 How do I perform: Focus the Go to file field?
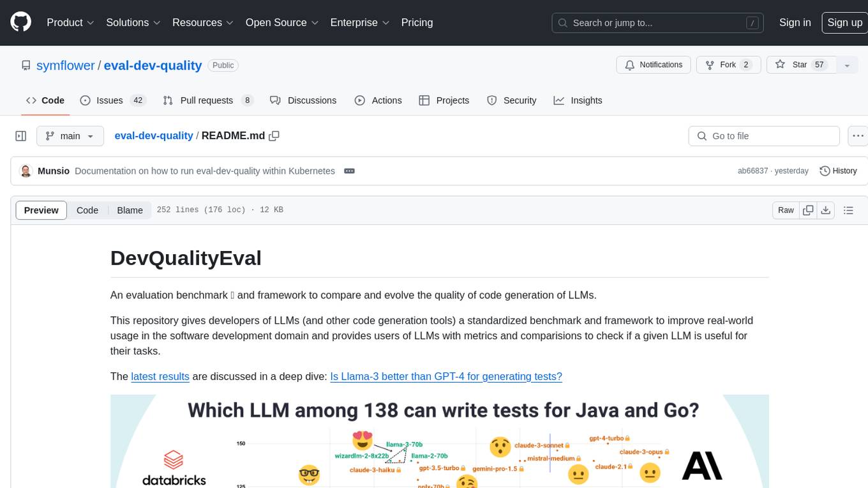[x=764, y=136]
